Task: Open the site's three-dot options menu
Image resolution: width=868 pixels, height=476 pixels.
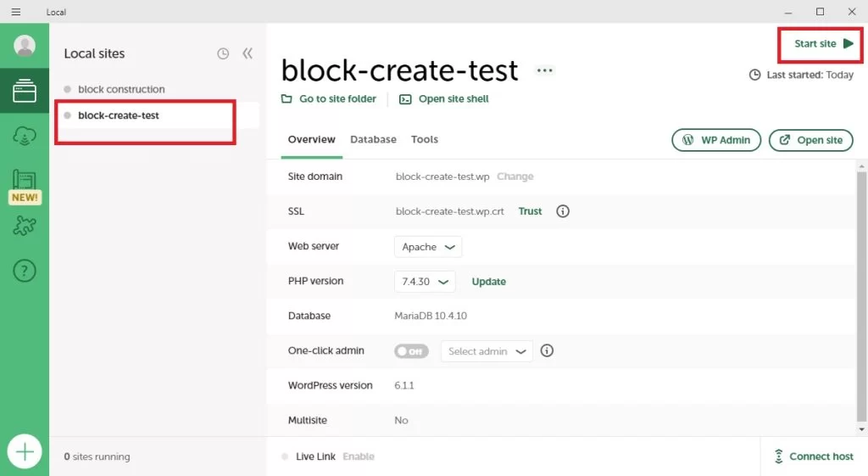Action: coord(545,70)
